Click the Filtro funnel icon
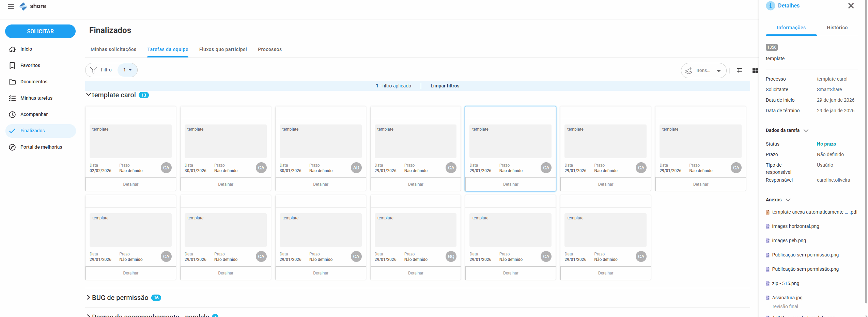Viewport: 868px width, 317px height. coord(93,70)
